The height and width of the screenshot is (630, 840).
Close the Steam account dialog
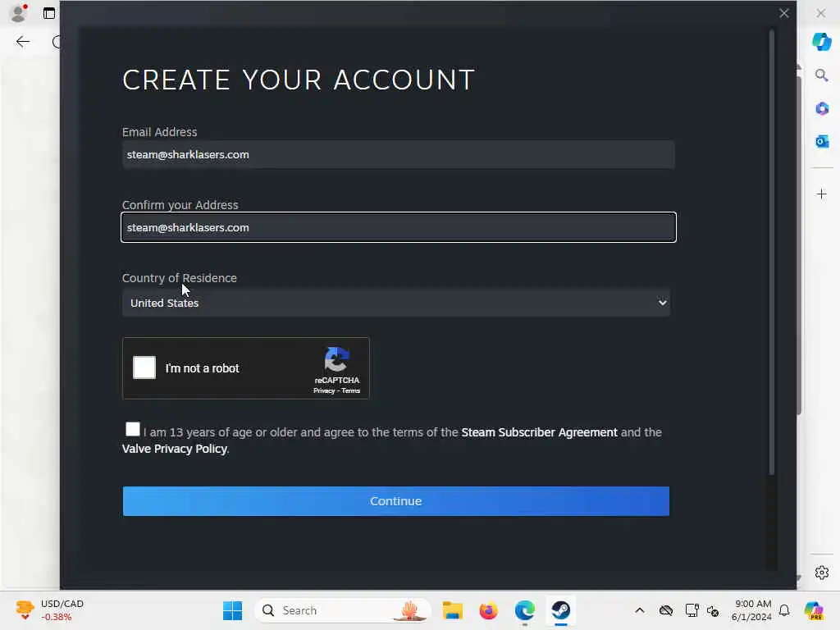783,13
